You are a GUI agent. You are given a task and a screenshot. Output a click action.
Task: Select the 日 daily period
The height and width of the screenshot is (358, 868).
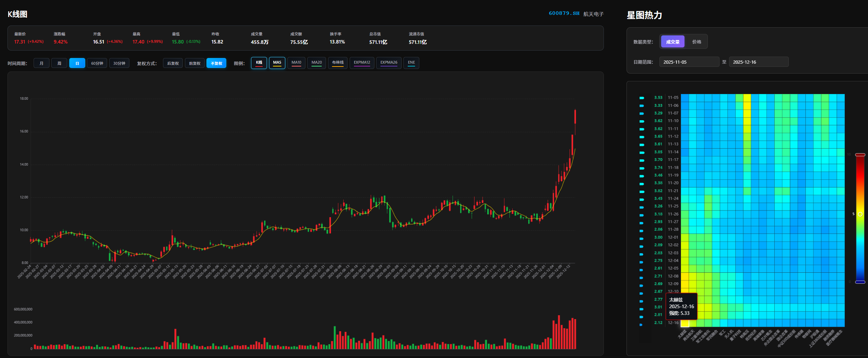click(77, 63)
